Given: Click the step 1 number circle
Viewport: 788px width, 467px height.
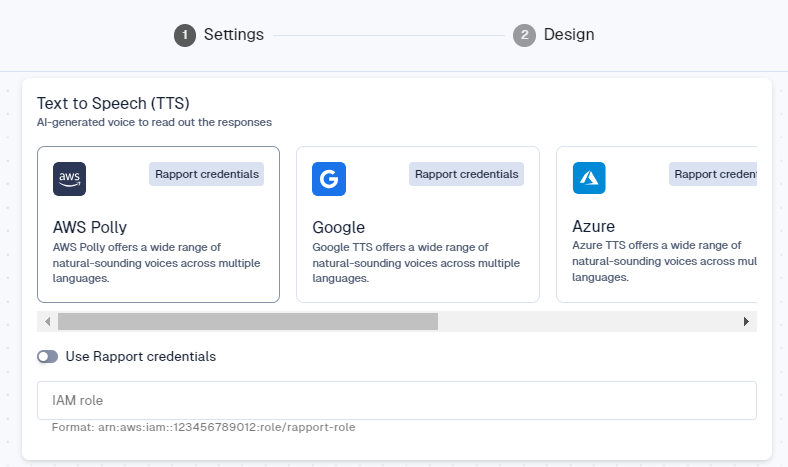Looking at the screenshot, I should click(185, 35).
